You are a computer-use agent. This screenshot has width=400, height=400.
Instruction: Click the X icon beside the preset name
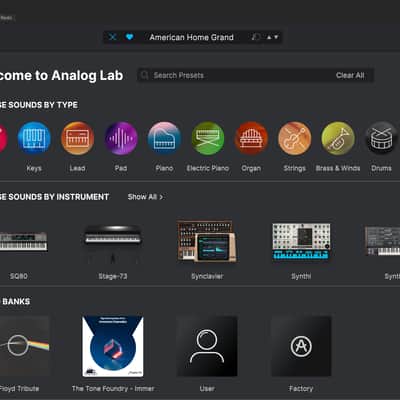coord(113,37)
